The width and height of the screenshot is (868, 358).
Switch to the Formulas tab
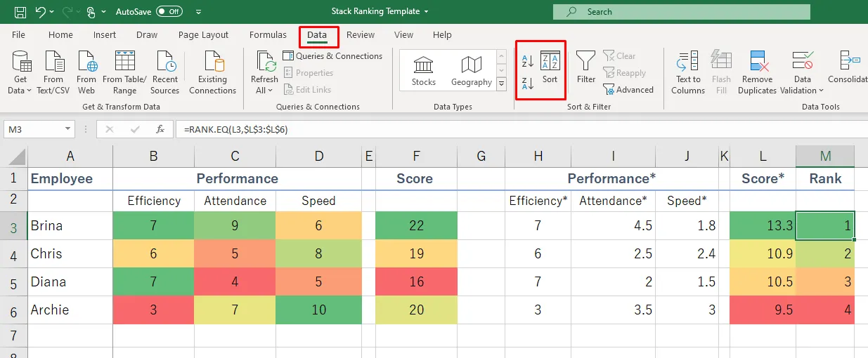(x=268, y=35)
